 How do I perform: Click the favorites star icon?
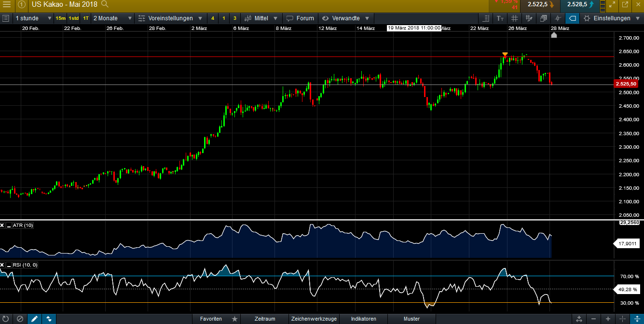point(234,319)
